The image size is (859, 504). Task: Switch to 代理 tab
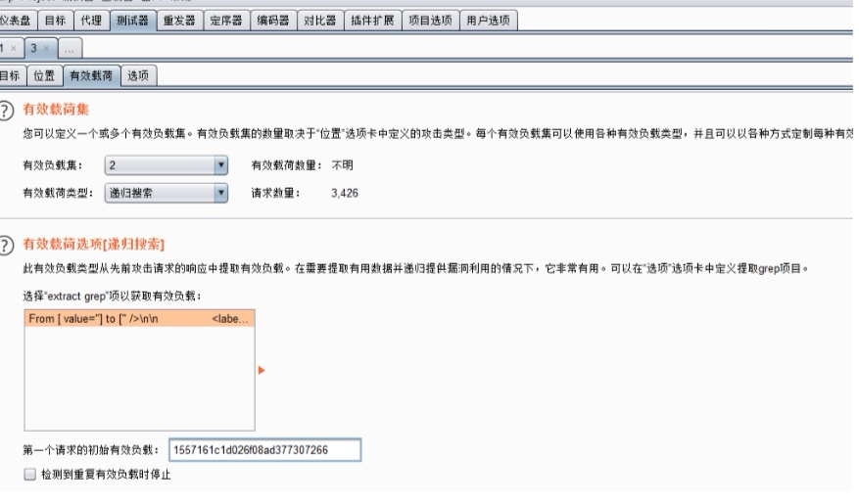tap(91, 21)
